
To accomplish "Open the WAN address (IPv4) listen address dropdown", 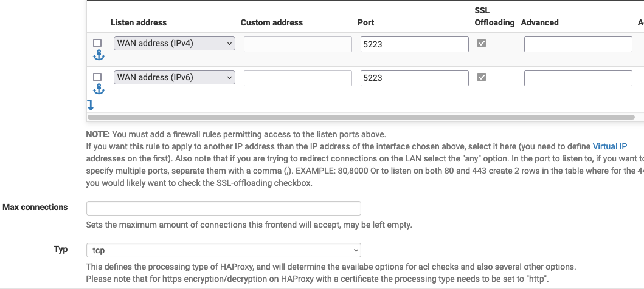I will 174,44.
